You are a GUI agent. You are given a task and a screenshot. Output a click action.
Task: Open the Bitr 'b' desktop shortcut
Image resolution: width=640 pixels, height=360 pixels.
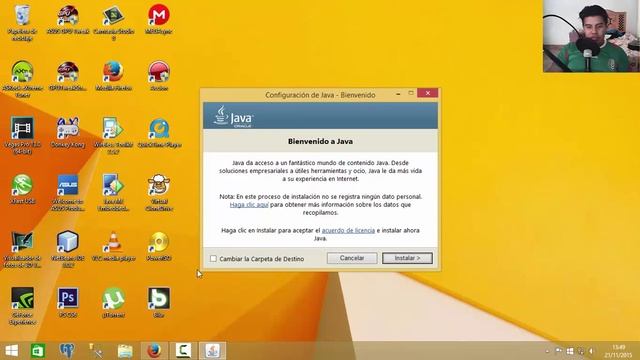[x=159, y=303]
